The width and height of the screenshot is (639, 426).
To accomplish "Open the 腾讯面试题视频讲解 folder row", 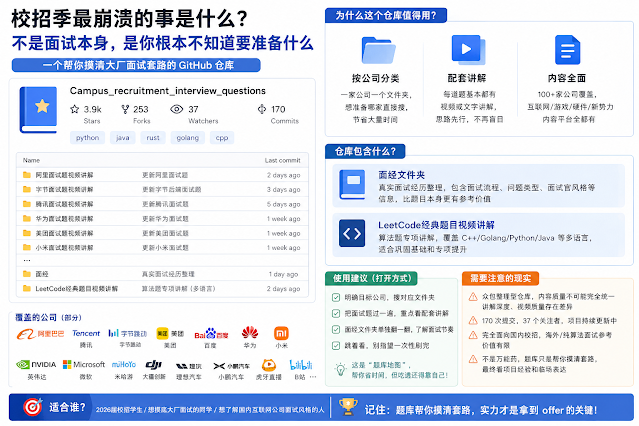I will coord(162,204).
